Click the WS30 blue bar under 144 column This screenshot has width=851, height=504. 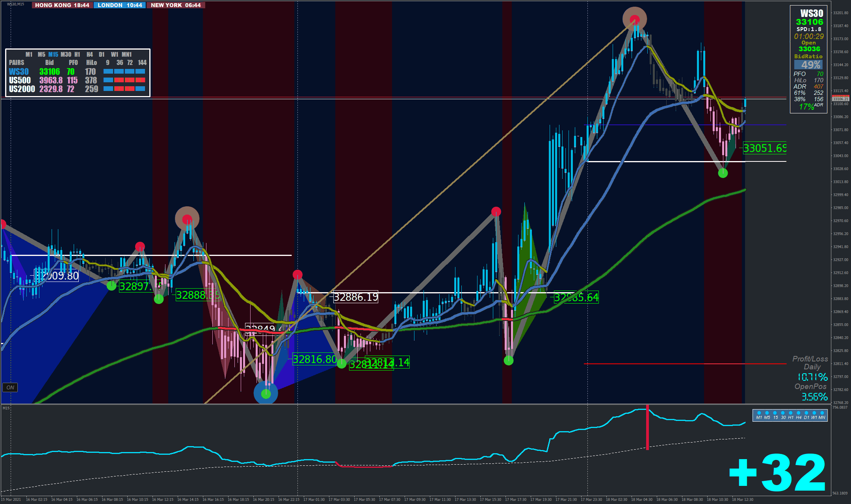click(x=140, y=72)
